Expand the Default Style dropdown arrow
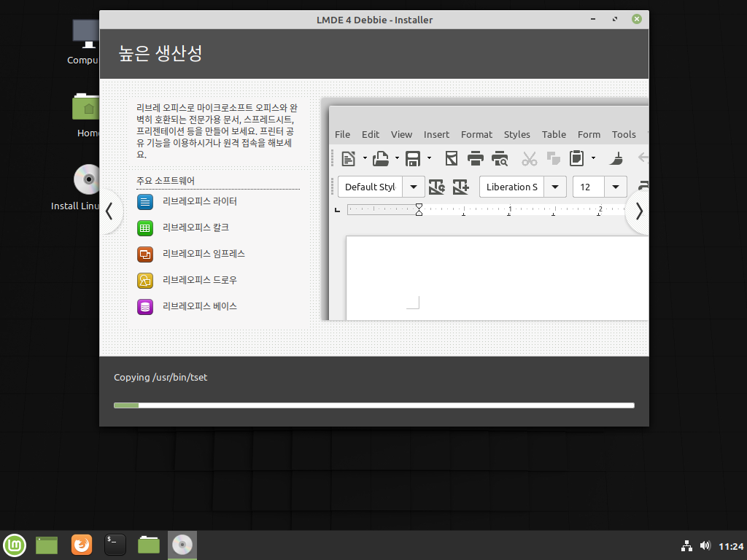This screenshot has width=747, height=560. pyautogui.click(x=414, y=187)
